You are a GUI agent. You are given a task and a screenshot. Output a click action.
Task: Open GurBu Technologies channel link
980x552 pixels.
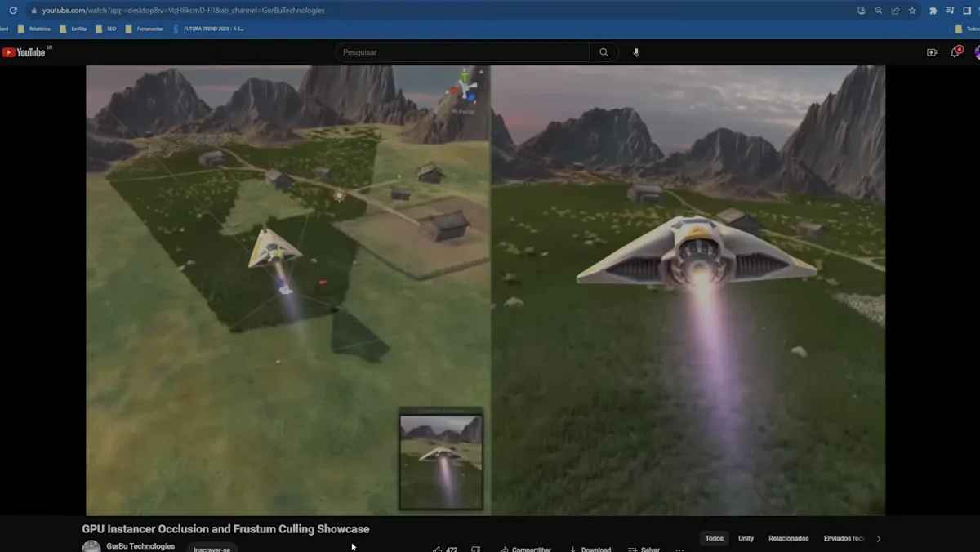[x=140, y=546]
